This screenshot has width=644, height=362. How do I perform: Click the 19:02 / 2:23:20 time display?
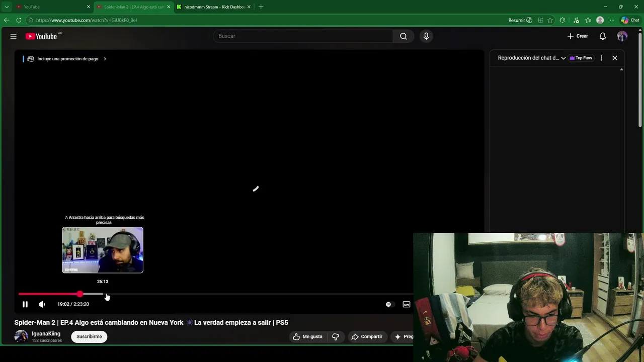[73, 304]
